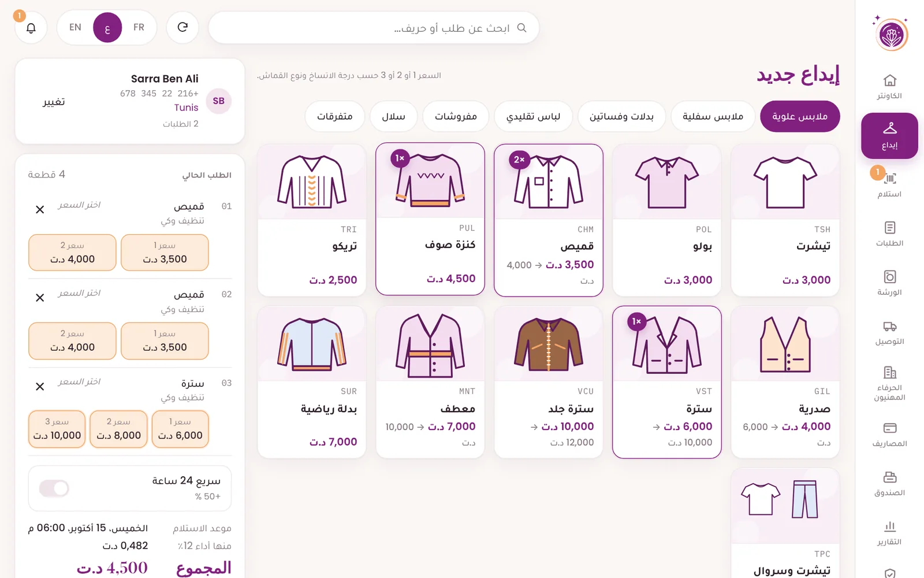Click the refresh icon button

coord(182,27)
